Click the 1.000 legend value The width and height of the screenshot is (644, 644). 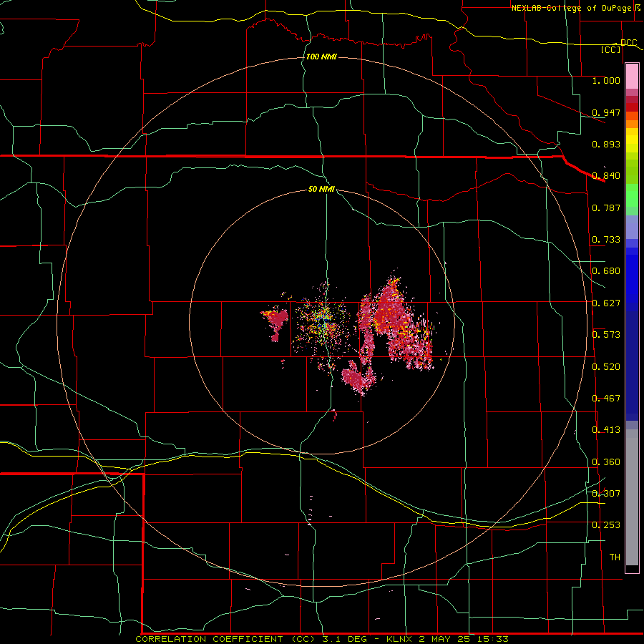(606, 80)
